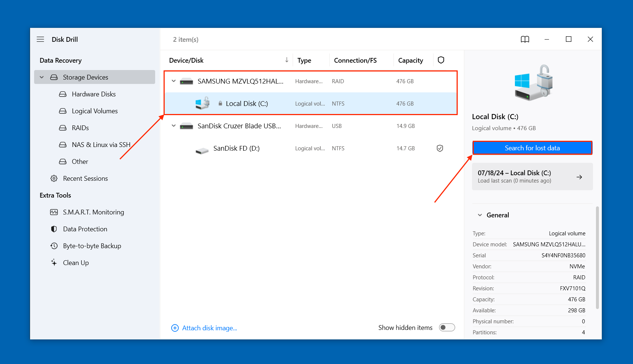633x364 pixels.
Task: Click the large Local Disk image in details panel
Action: pos(534,83)
